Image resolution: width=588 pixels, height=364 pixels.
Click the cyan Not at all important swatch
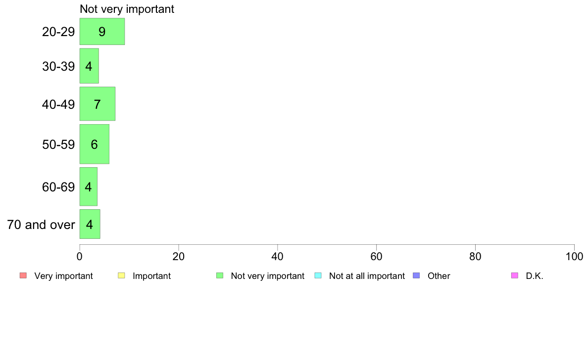(x=318, y=275)
